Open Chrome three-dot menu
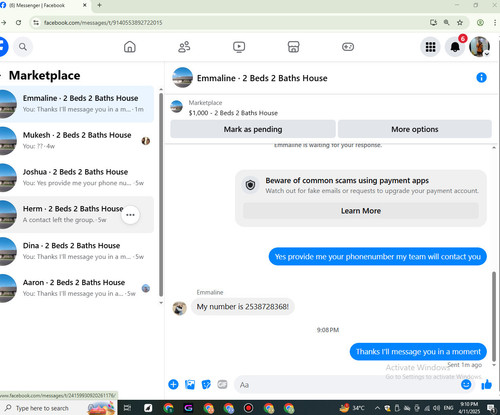Viewport: 500px width, 415px height. click(495, 22)
